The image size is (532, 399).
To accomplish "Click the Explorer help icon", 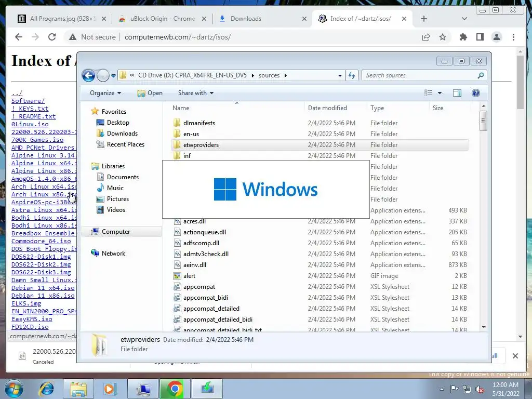I will [x=476, y=93].
